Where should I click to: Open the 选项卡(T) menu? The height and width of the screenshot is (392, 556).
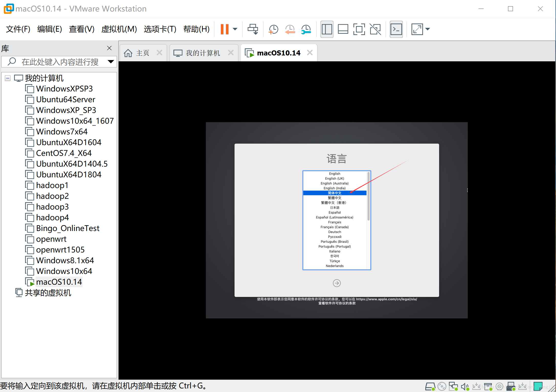160,29
